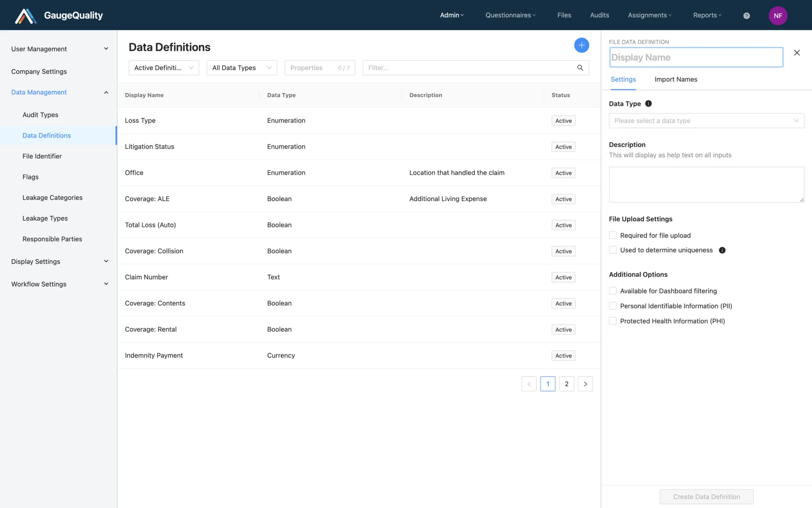The width and height of the screenshot is (812, 508).
Task: Toggle Protected Health Information (PHI) checkbox
Action: [x=613, y=321]
